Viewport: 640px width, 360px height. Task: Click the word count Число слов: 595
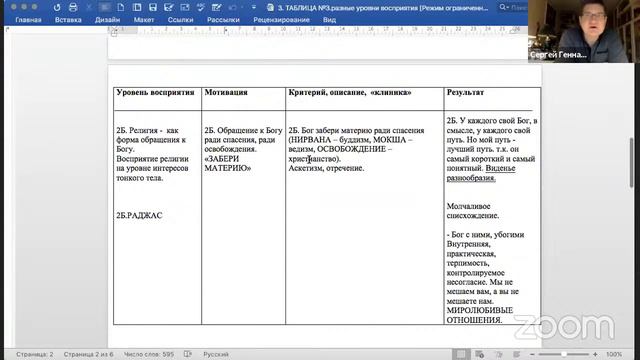[x=149, y=354]
